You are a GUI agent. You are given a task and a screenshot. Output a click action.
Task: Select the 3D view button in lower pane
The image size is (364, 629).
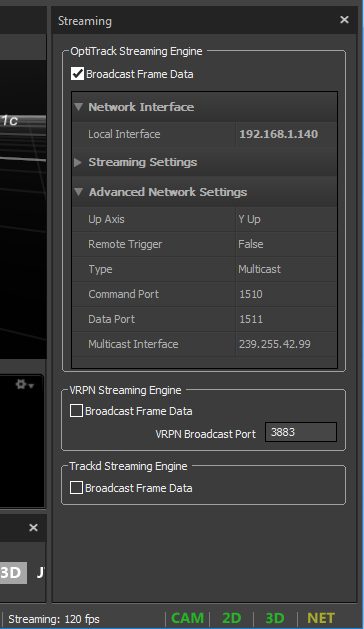coord(12,572)
